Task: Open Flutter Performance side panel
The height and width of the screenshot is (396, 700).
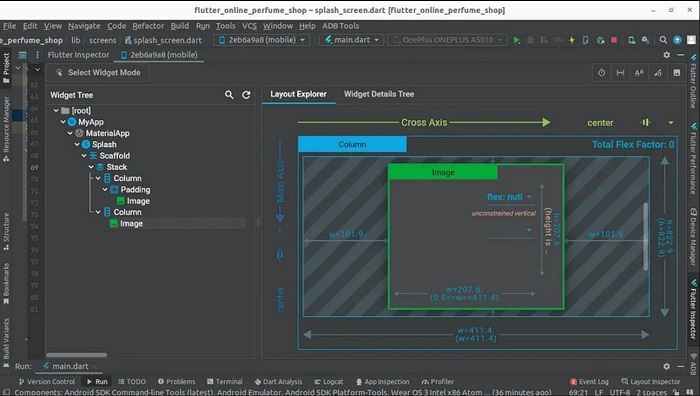Action: pyautogui.click(x=693, y=158)
